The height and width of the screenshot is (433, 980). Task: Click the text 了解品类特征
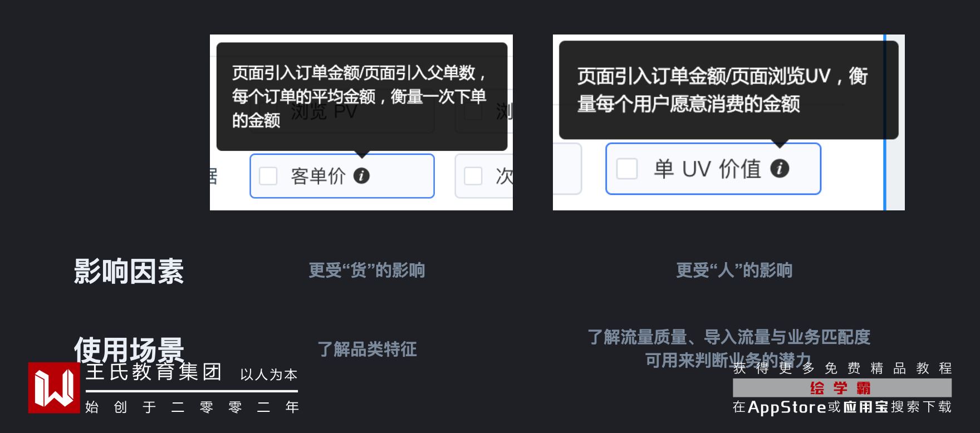tap(367, 349)
